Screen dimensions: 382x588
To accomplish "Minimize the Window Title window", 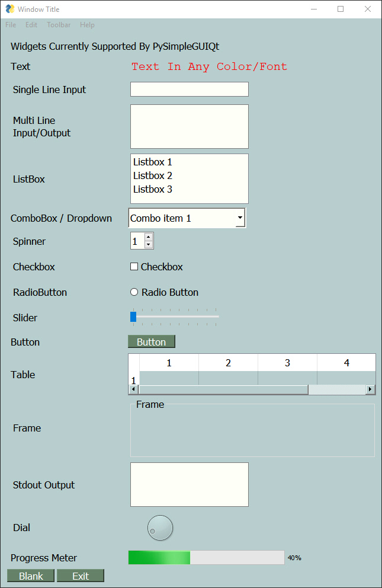I will pyautogui.click(x=314, y=9).
